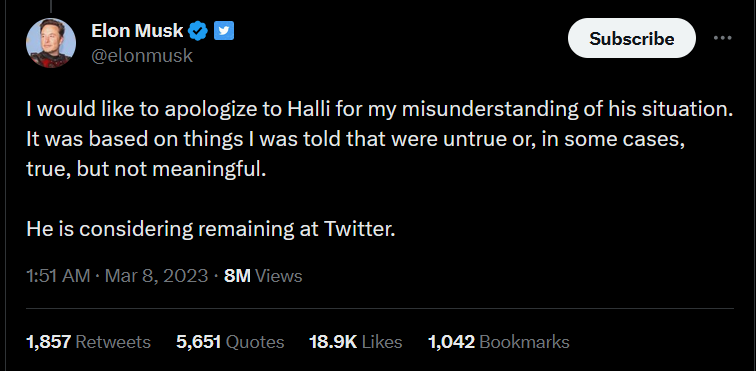Open the 5,651 Quotes list
The width and height of the screenshot is (756, 371).
230,342
